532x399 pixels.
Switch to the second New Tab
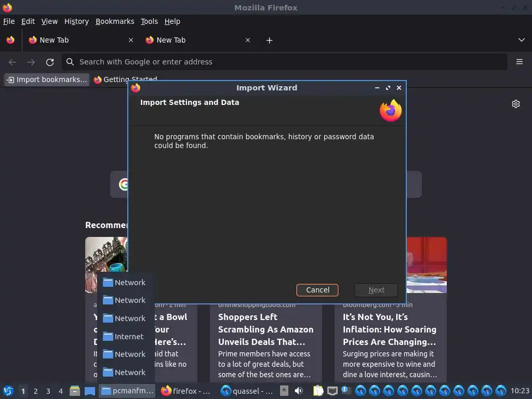pos(197,40)
